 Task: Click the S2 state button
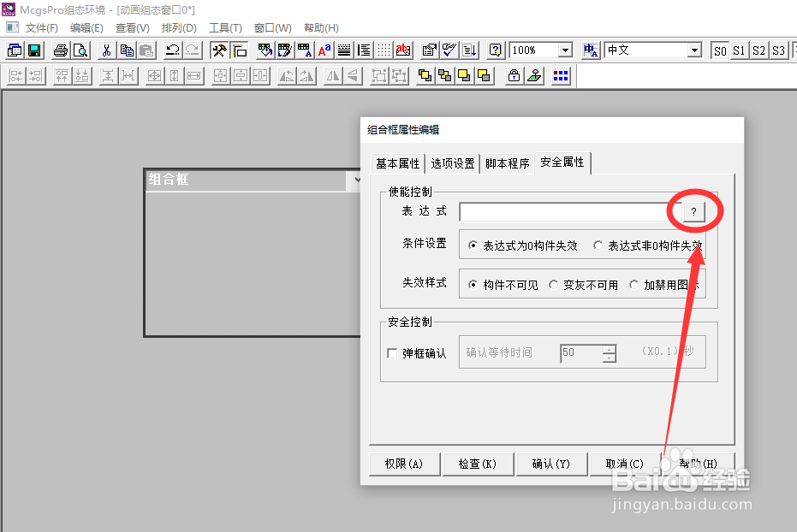(x=758, y=50)
